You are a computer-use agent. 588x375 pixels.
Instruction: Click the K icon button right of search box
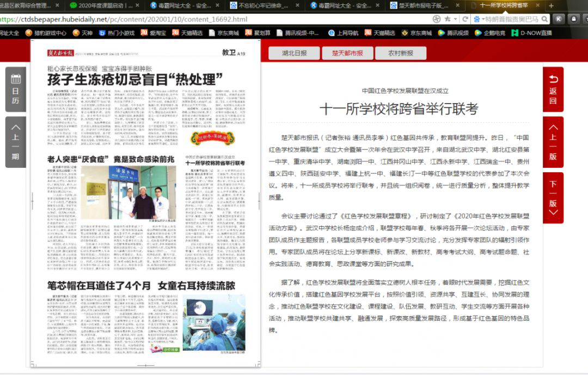click(x=559, y=19)
